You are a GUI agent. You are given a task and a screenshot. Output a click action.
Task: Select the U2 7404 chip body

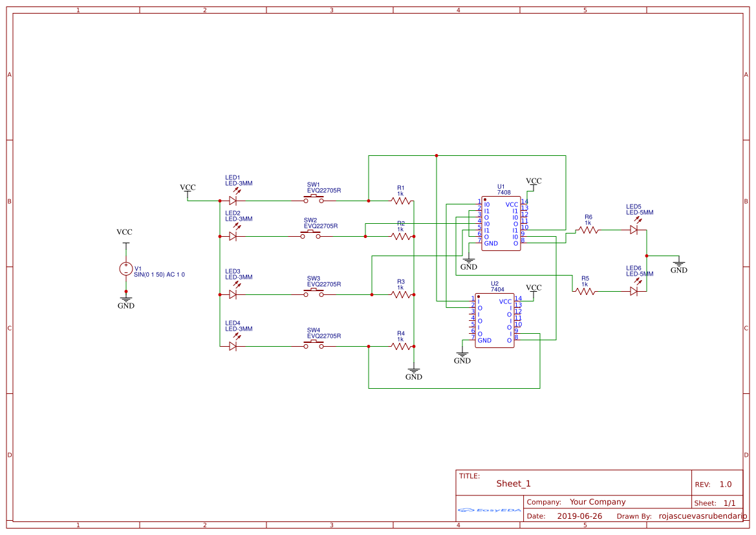[x=495, y=320]
